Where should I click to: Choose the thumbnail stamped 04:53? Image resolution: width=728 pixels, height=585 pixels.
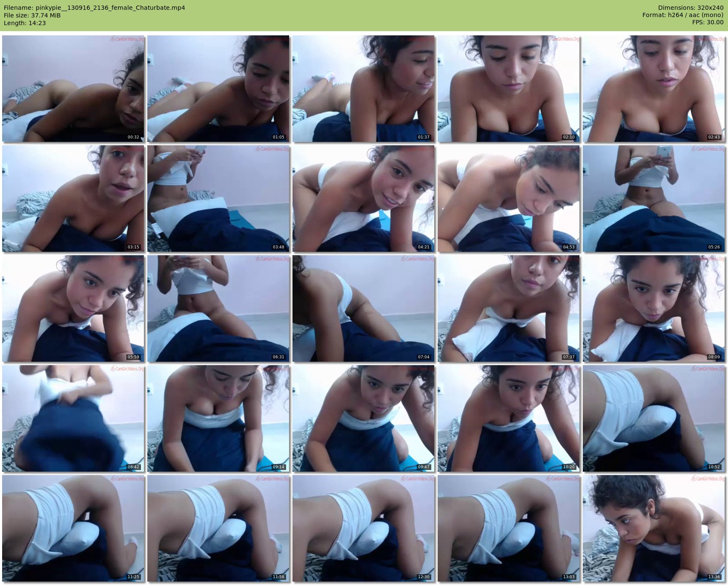click(509, 199)
